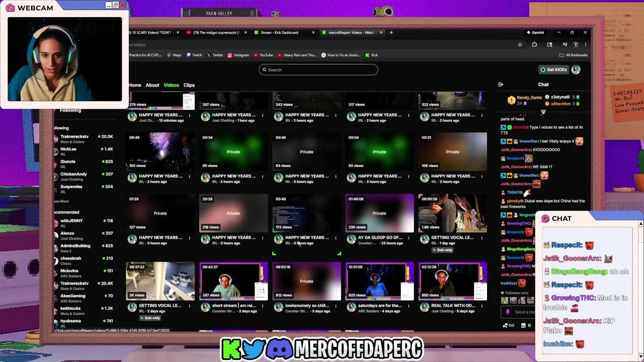Viewport: 644px width, 362px height.
Task: Open Gemini from the title bar
Action: [535, 33]
